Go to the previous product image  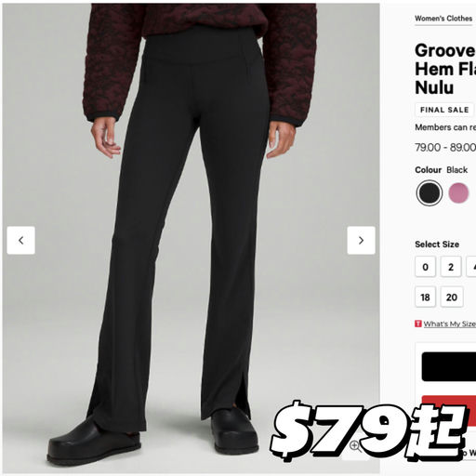pos(21,240)
